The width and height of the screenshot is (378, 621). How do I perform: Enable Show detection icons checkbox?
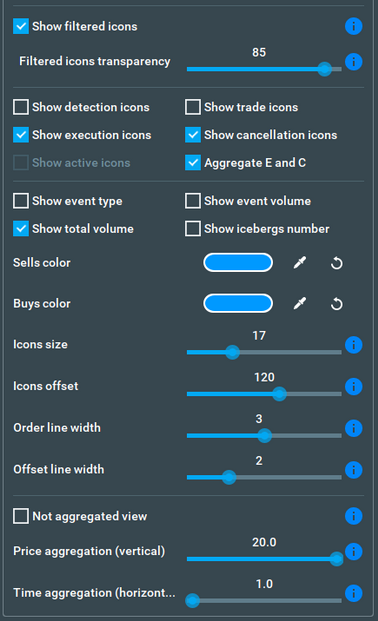click(x=21, y=107)
